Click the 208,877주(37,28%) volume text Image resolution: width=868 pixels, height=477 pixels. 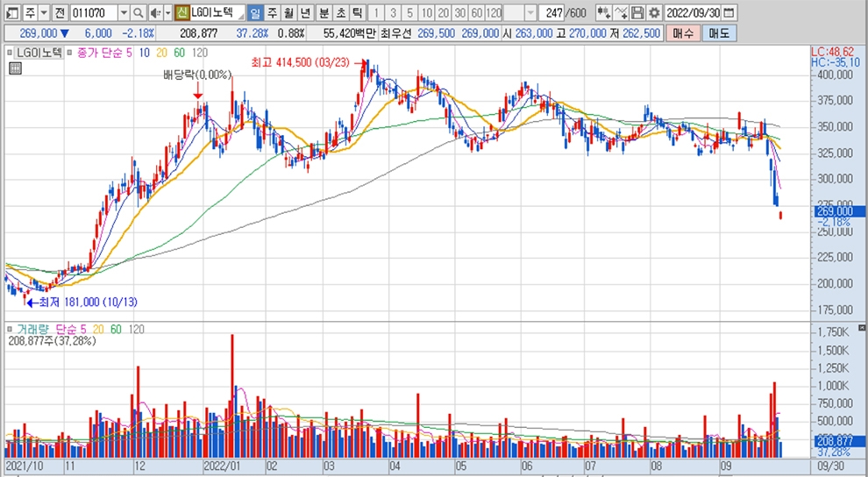52,341
